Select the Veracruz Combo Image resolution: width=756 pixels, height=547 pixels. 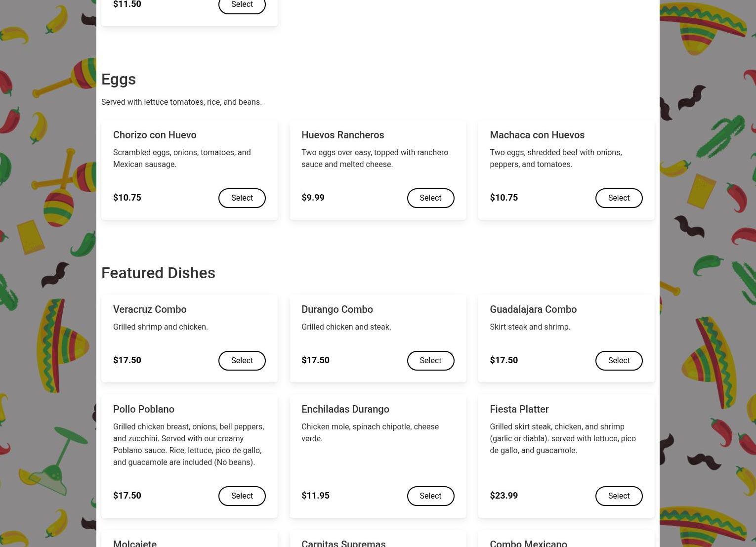pos(242,361)
